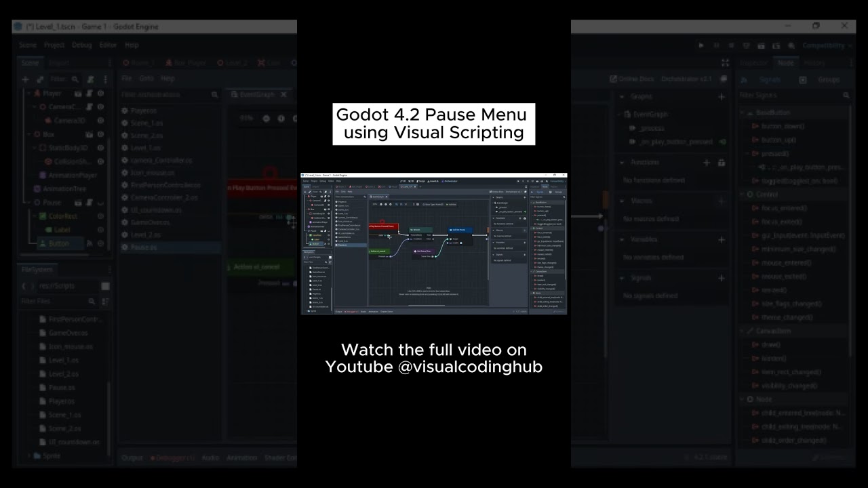Add a new signal in Signals section

tap(722, 278)
